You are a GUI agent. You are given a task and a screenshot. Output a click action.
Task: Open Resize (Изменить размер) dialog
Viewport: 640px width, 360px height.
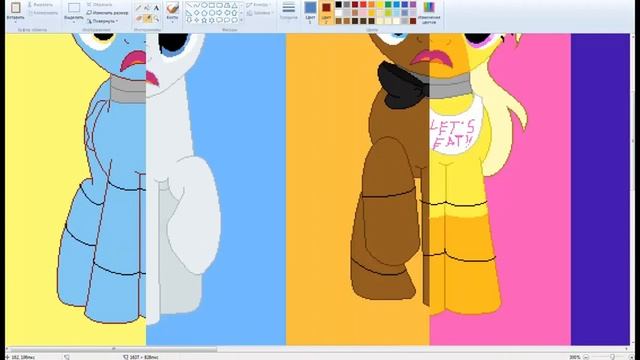click(x=107, y=13)
